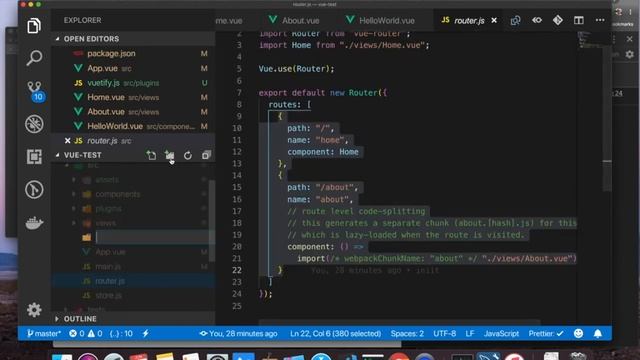Click line number 22 in the gutter
This screenshot has width=640, height=360.
237,270
